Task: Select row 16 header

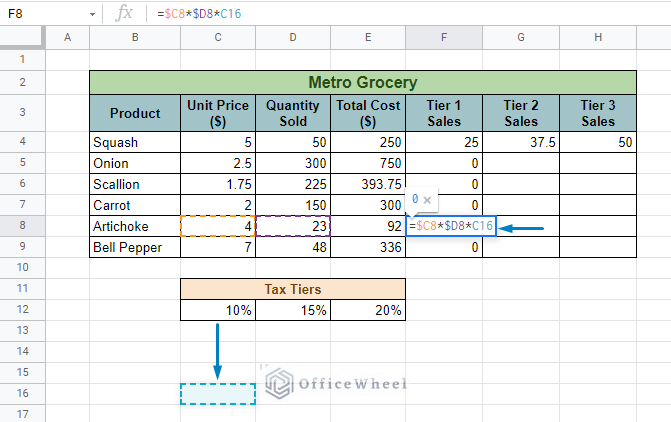Action: coord(22,393)
